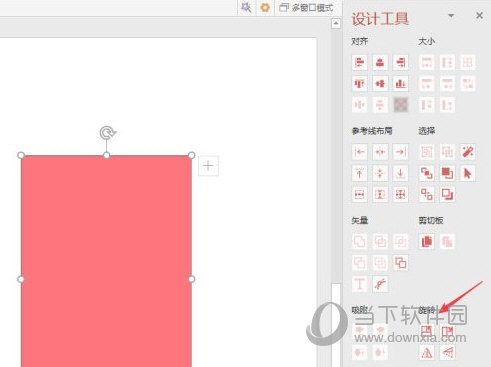Click the middle-left resize handle of the rectangle
491x367 pixels.
click(21, 279)
